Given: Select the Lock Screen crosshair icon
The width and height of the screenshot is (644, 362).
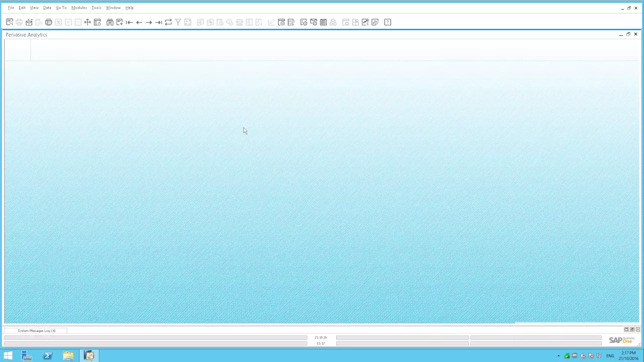Looking at the screenshot, I should (87, 22).
